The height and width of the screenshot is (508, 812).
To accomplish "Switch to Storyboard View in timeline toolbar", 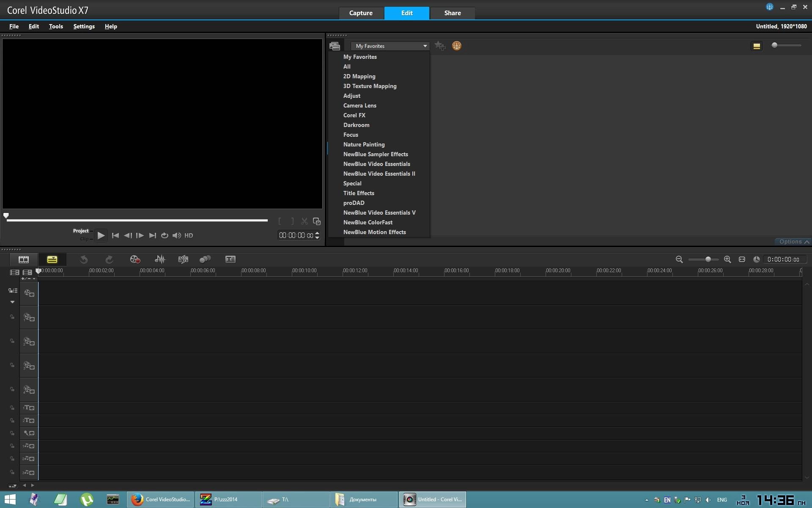I will 24,259.
